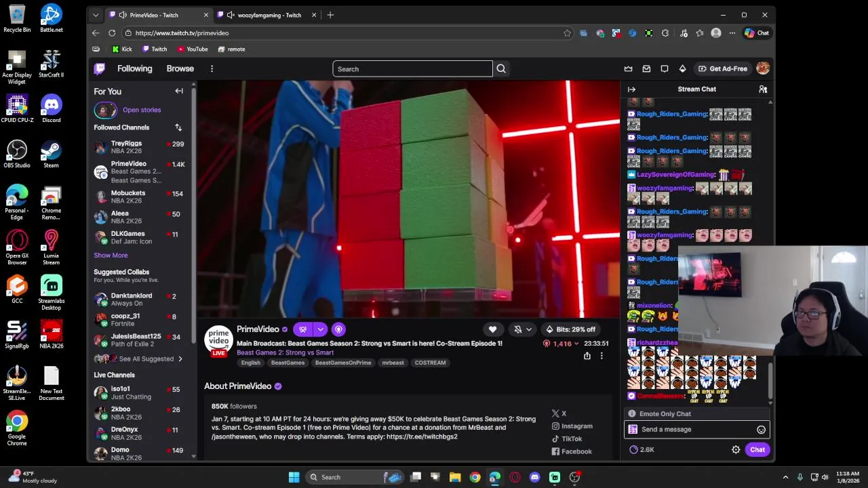Open Beast Games 2: Strong vs Smart category
868x488 pixels.
pos(285,352)
